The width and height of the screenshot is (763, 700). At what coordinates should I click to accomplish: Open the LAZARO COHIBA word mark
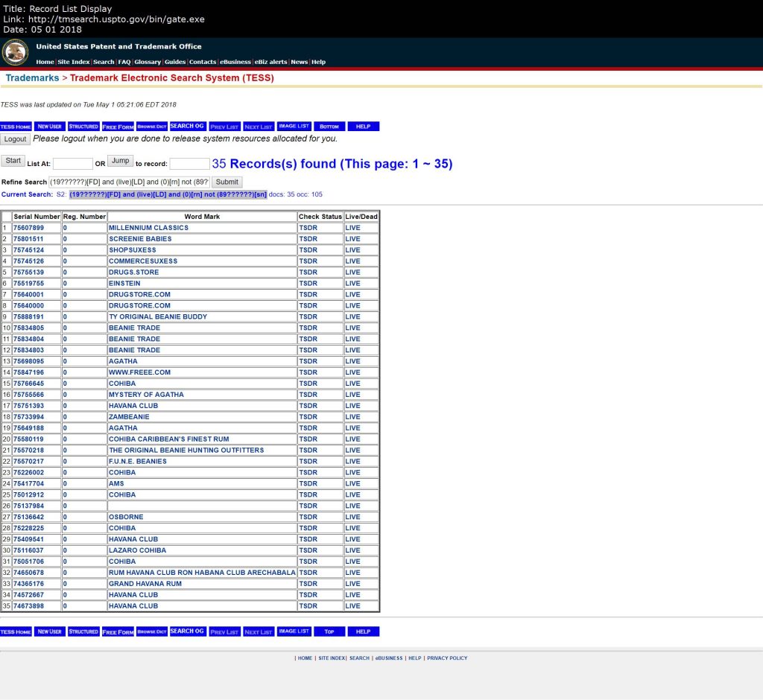click(137, 550)
